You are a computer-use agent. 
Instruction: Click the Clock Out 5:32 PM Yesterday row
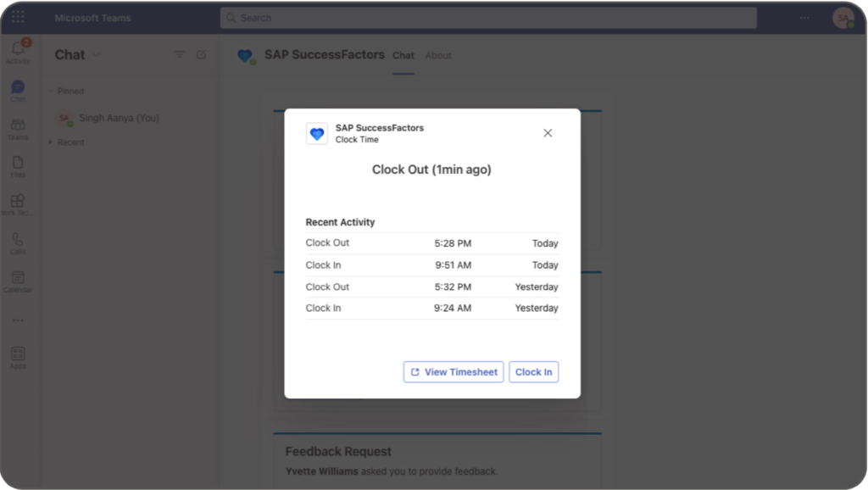pyautogui.click(x=431, y=287)
